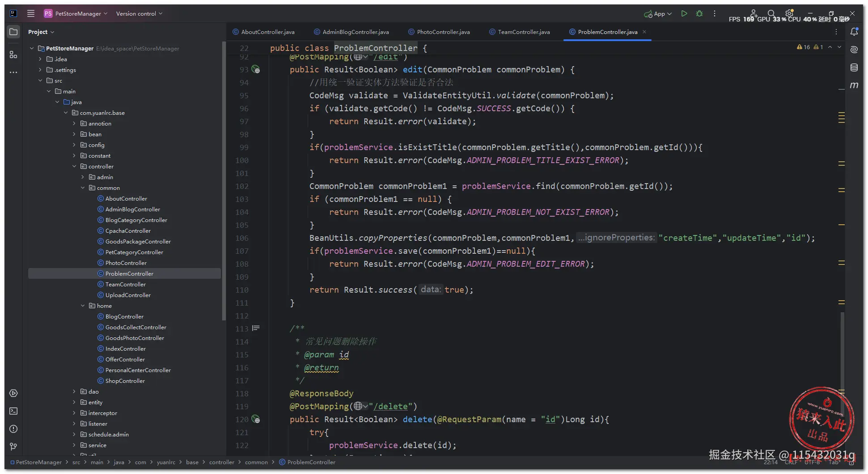Close the ProblemController.java tab
The image size is (868, 474).
644,32
